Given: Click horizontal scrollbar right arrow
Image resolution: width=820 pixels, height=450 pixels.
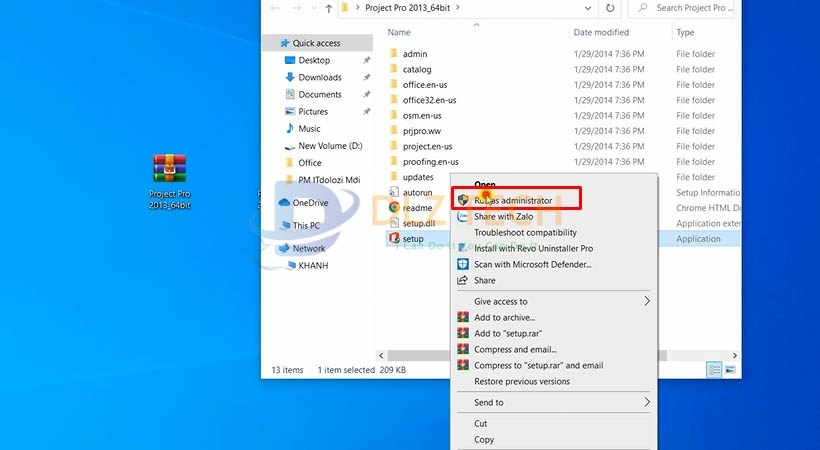Looking at the screenshot, I should click(x=735, y=356).
